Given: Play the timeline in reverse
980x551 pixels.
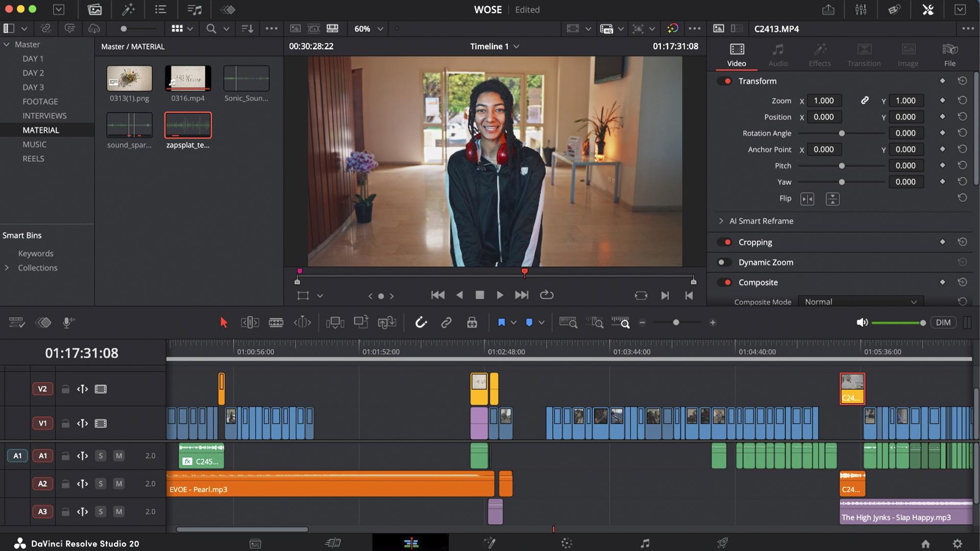Looking at the screenshot, I should (x=459, y=295).
